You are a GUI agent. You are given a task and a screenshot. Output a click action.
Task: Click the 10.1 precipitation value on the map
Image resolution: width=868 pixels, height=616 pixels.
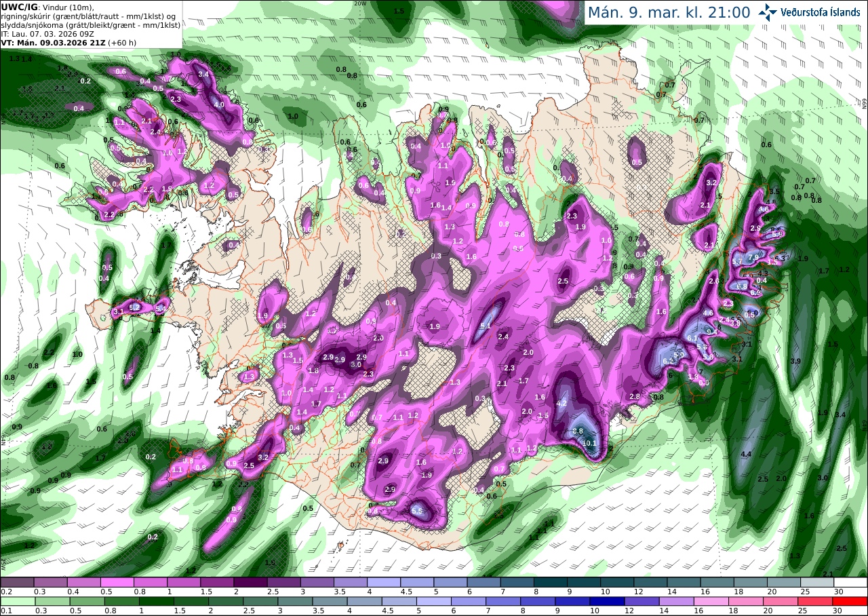(x=589, y=444)
